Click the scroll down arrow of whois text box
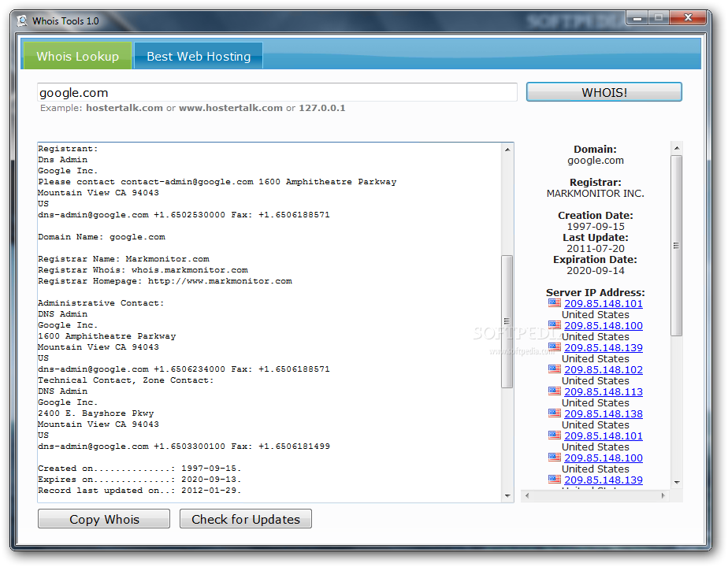This screenshot has height=567, width=728. click(507, 495)
